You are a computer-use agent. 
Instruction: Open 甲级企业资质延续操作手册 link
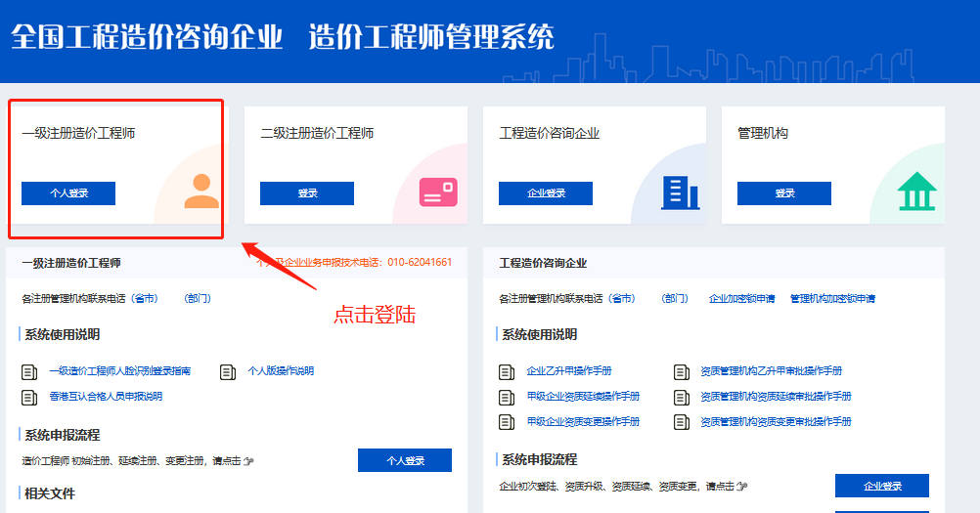click(x=583, y=397)
